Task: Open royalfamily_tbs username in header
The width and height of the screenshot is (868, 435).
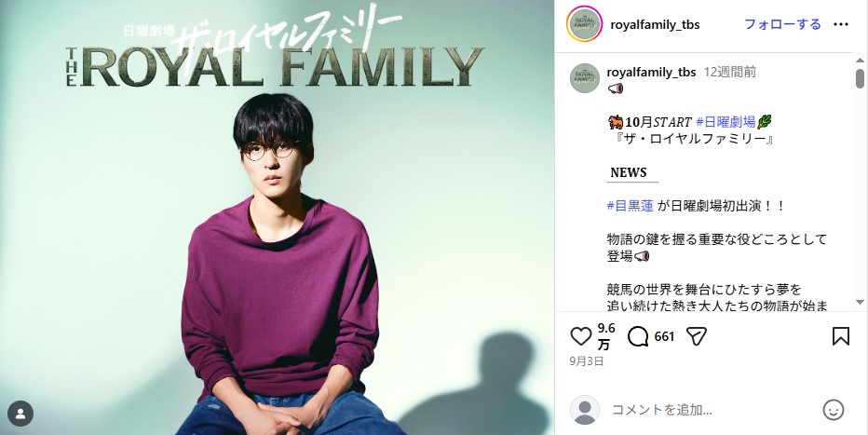Action: [655, 24]
